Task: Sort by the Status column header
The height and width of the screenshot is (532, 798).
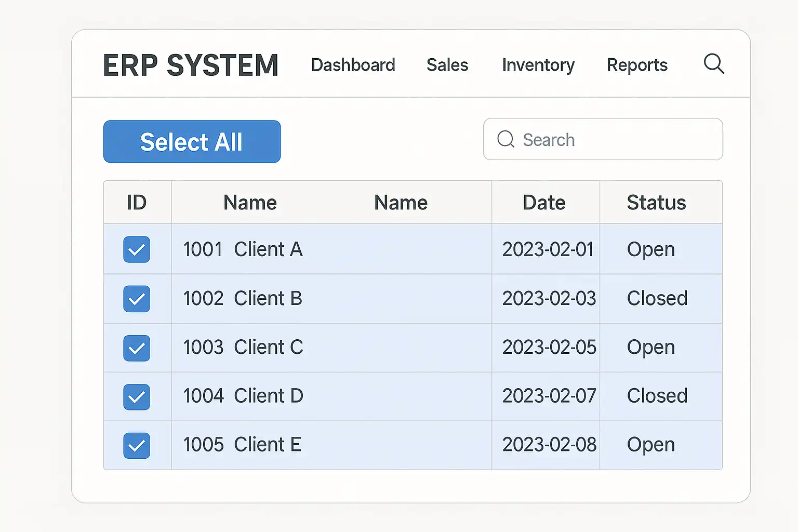Action: point(656,203)
